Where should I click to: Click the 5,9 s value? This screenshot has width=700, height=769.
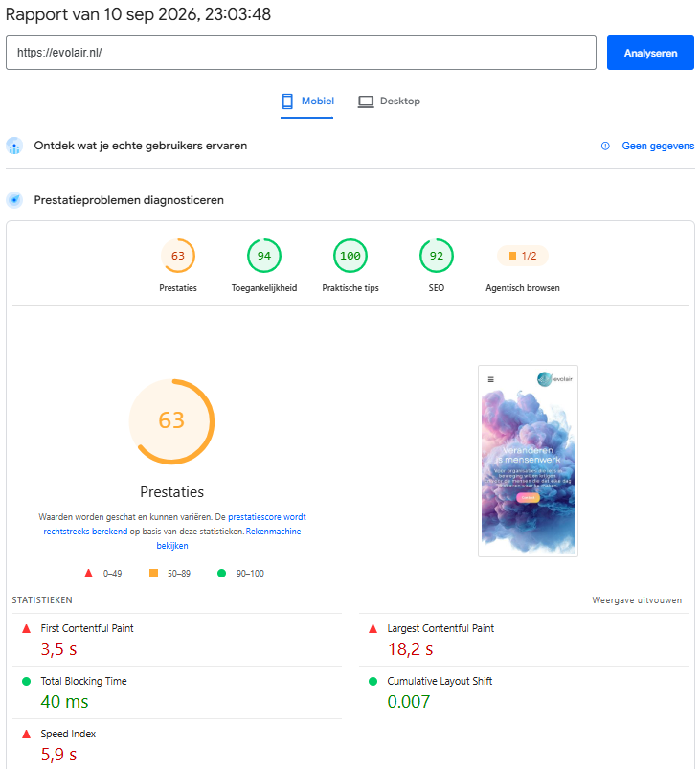(x=58, y=755)
